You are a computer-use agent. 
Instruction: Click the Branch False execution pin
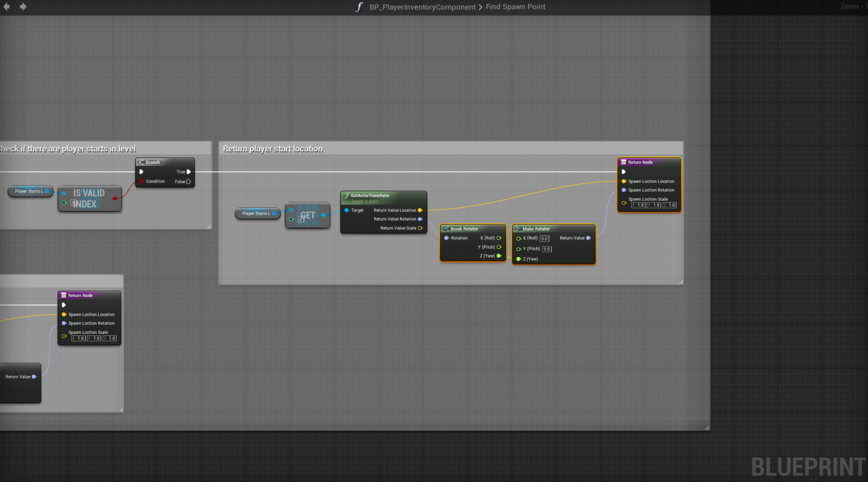(189, 181)
